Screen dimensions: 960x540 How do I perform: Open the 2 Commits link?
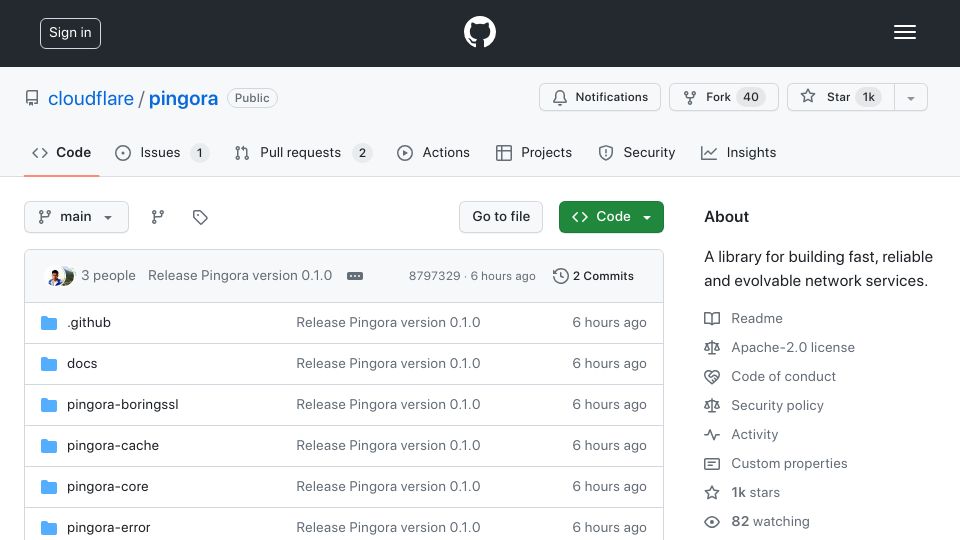(593, 276)
